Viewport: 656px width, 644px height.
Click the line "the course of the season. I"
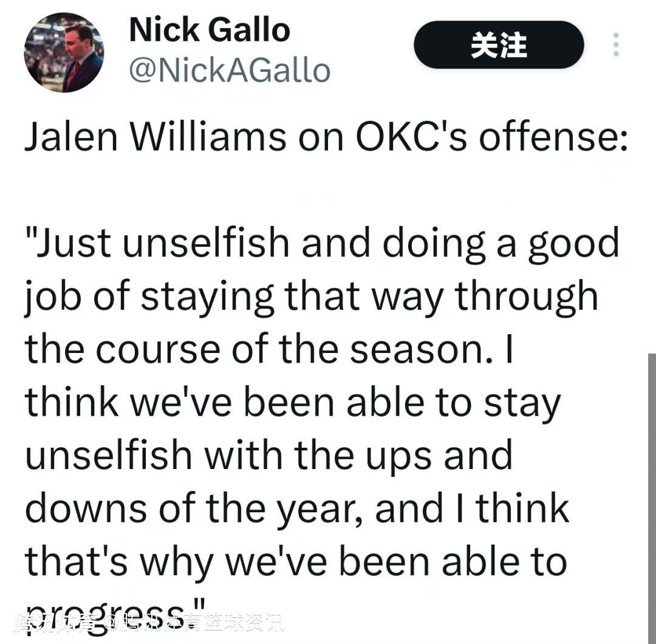point(268,349)
